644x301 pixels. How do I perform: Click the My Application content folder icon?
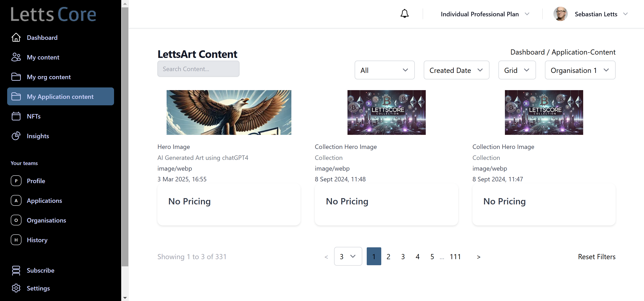pos(16,97)
